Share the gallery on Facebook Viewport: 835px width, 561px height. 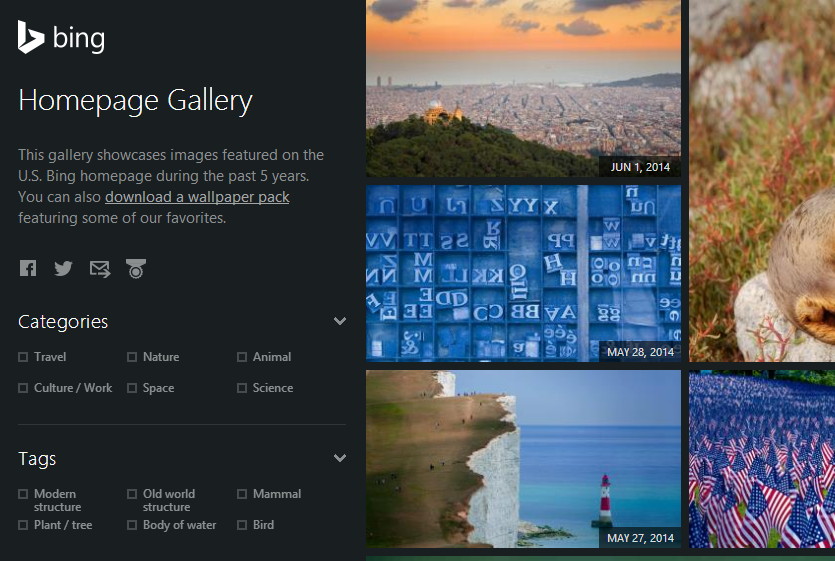click(28, 268)
